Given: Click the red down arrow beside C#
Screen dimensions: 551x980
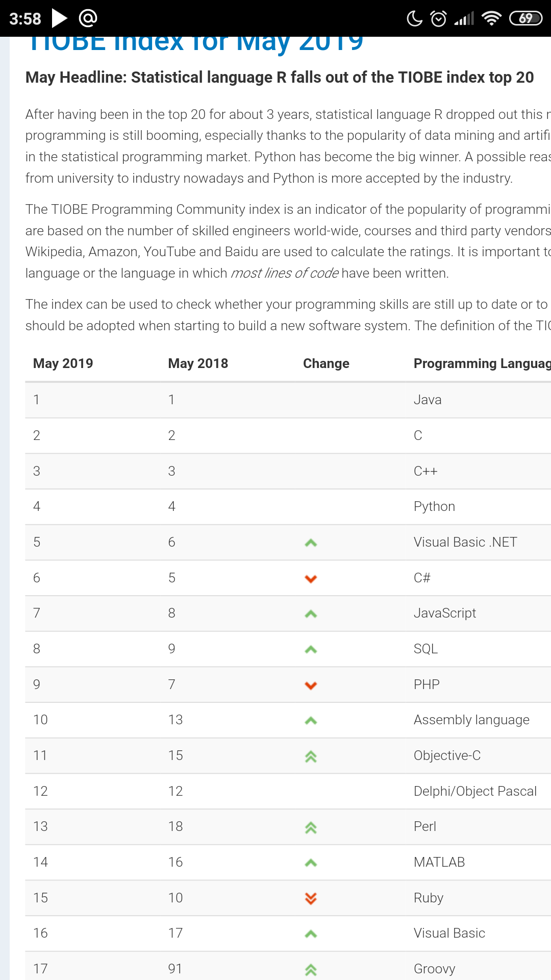Looking at the screenshot, I should coord(311,578).
